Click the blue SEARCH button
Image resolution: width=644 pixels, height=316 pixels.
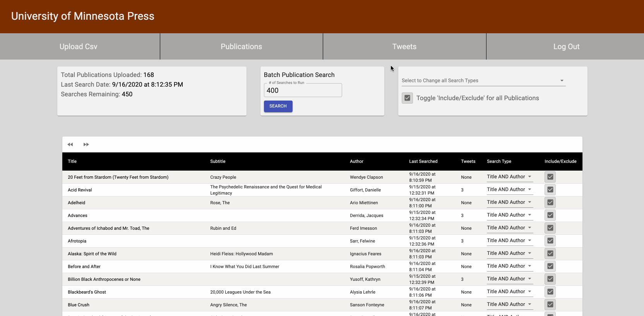coord(278,106)
